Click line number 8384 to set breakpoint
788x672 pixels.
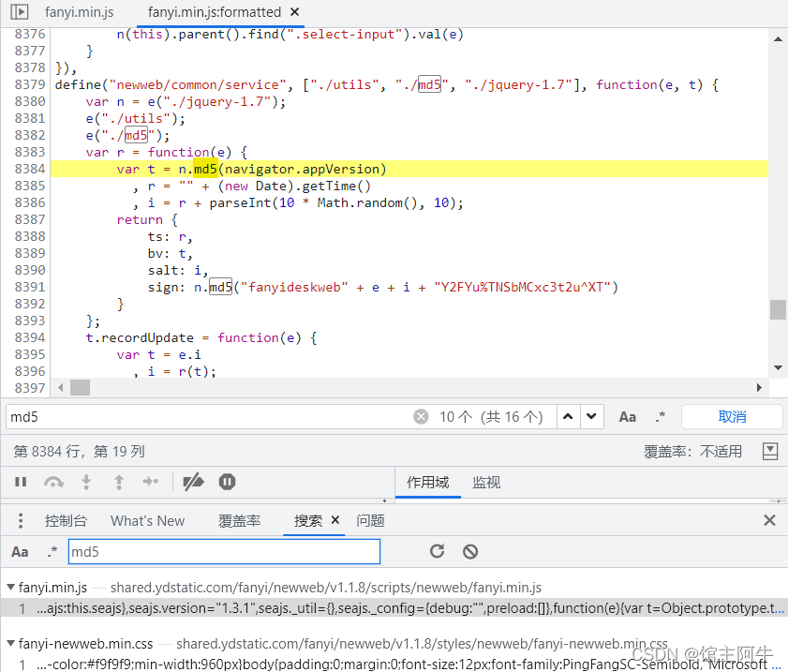[x=30, y=169]
